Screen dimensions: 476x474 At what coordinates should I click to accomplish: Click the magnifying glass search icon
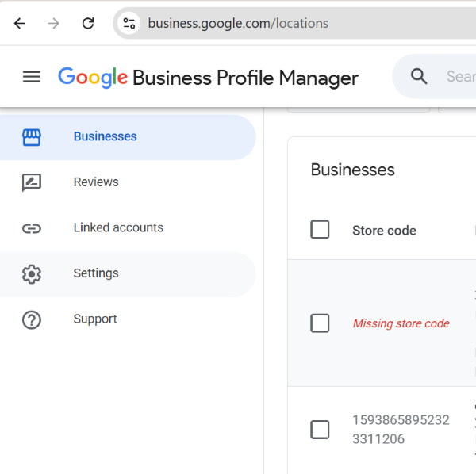(x=419, y=76)
